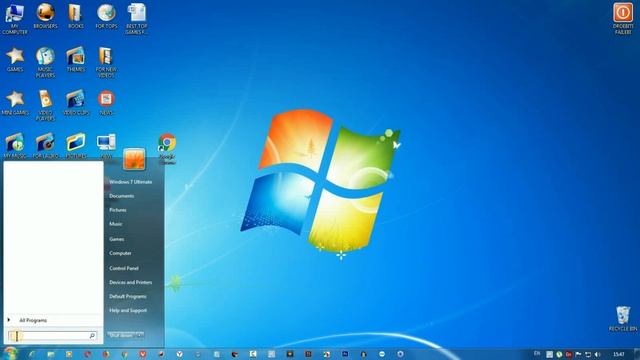Select the MINI GAMES star icon
The width and height of the screenshot is (640, 360).
[x=15, y=103]
